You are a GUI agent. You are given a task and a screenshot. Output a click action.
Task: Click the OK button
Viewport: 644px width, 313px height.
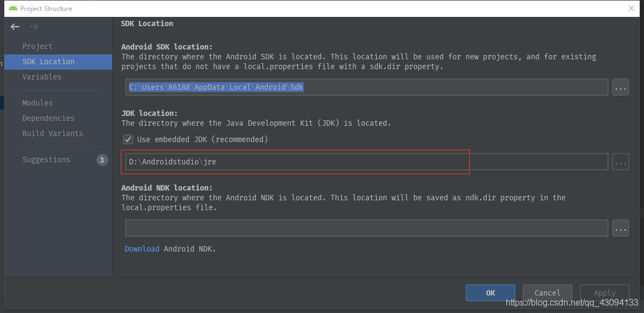coord(490,293)
